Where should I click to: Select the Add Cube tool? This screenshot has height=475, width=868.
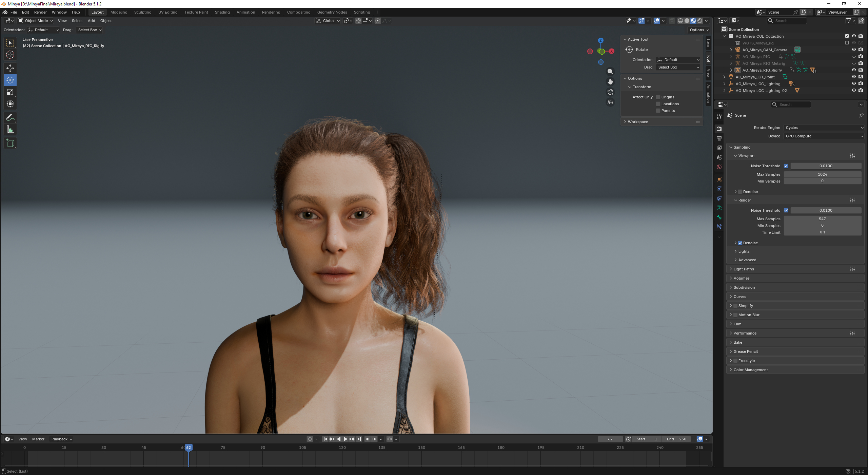pyautogui.click(x=10, y=143)
